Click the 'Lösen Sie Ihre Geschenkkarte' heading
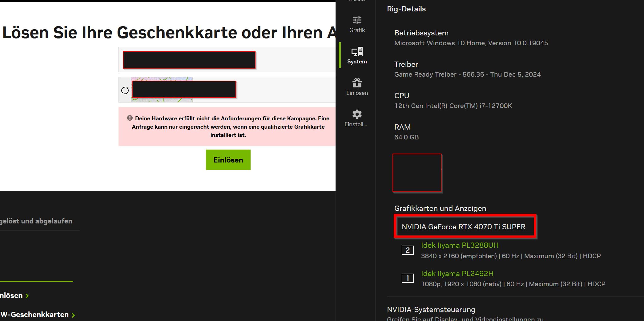 [169, 32]
